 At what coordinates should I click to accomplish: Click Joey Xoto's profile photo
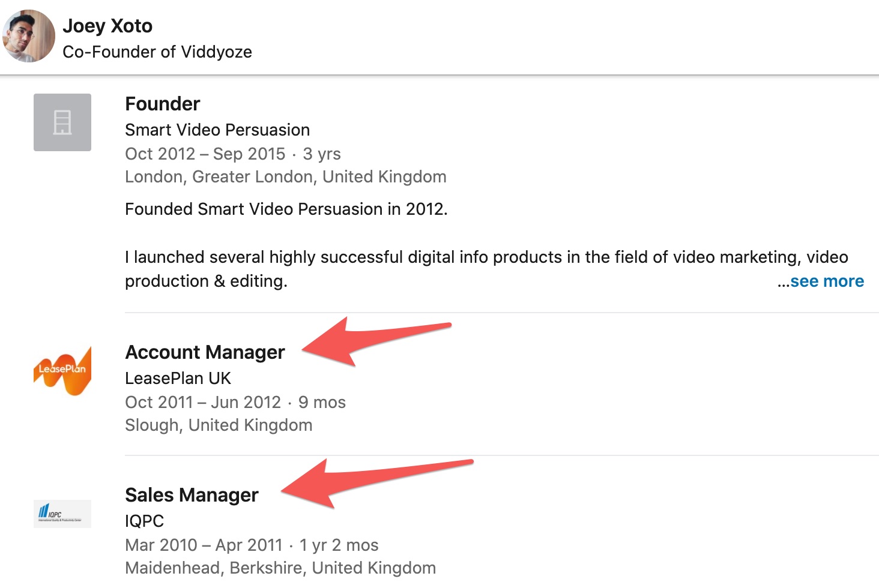(29, 36)
